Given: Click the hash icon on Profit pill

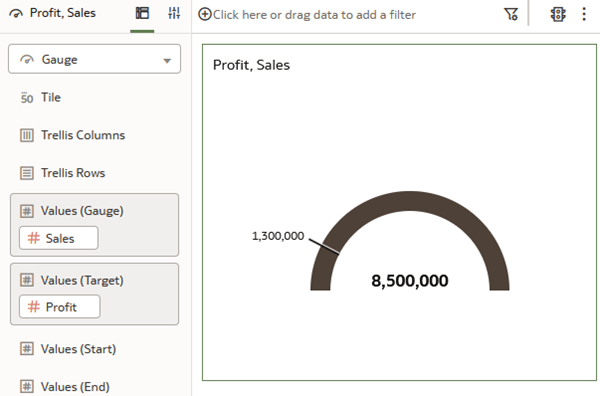Looking at the screenshot, I should point(34,306).
